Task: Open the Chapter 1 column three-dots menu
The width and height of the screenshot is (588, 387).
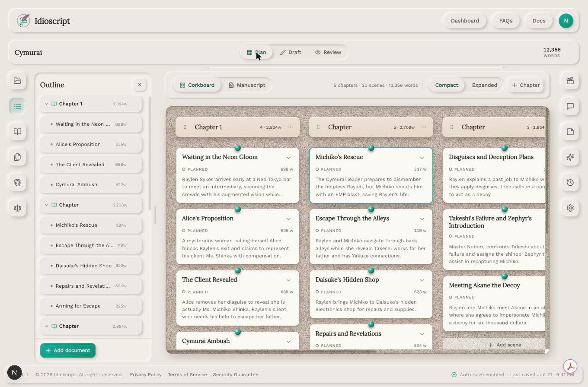Action: click(291, 127)
